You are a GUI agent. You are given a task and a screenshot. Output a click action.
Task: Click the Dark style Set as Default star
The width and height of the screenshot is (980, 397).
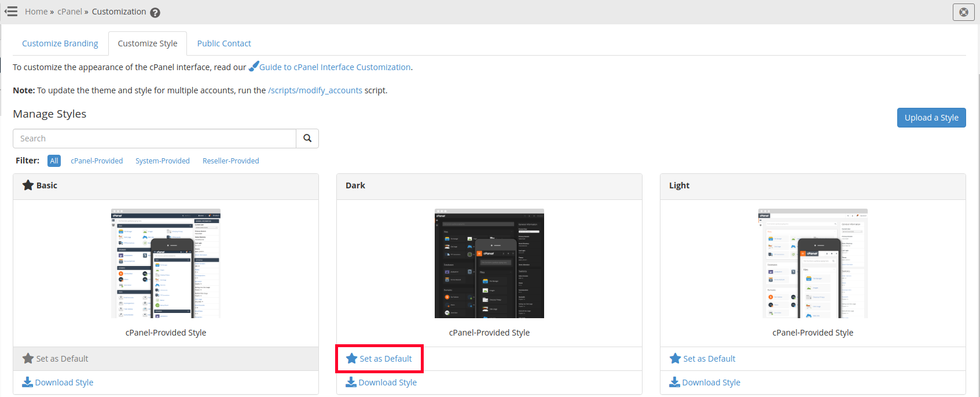[x=351, y=358]
